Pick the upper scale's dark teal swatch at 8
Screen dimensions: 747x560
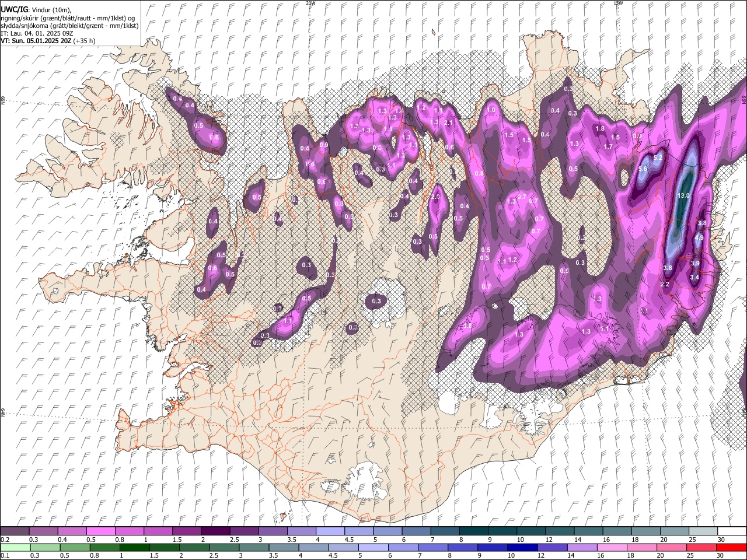pyautogui.click(x=474, y=531)
